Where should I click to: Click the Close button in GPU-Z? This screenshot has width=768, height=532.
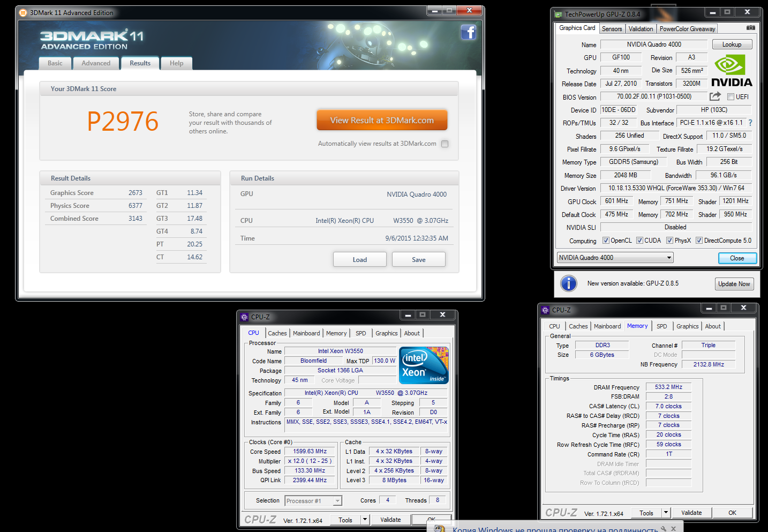tap(737, 258)
